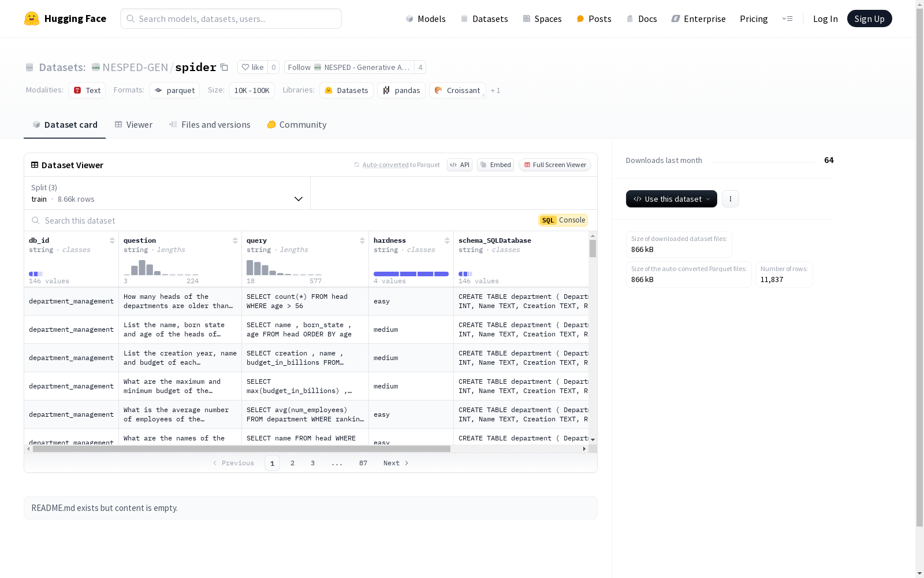Viewport: 924px width, 578px height.
Task: Click the hardness distribution bar
Action: [x=411, y=273]
